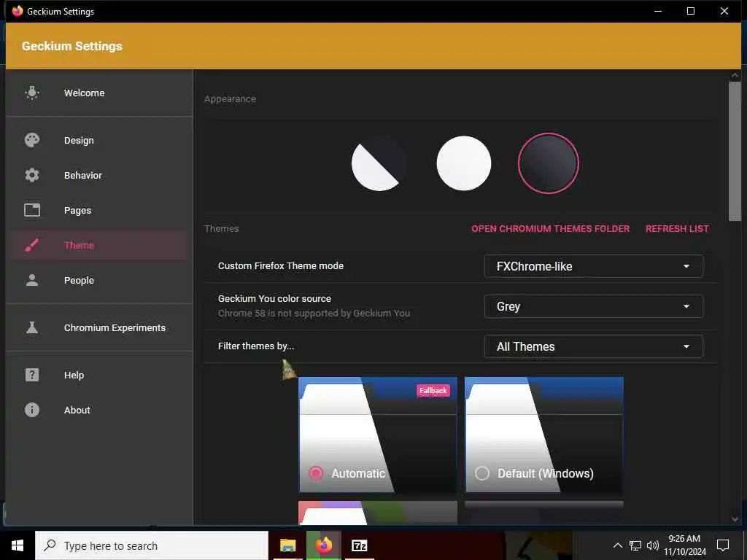The image size is (747, 560).
Task: Click the Design palette icon
Action: [32, 140]
